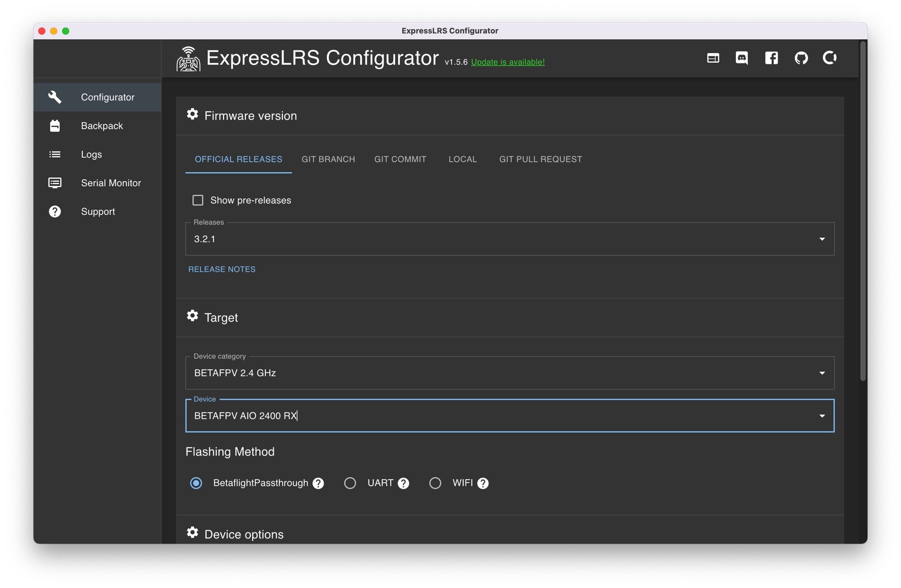The width and height of the screenshot is (901, 588).
Task: Click the Flashing Method heading
Action: (x=230, y=452)
